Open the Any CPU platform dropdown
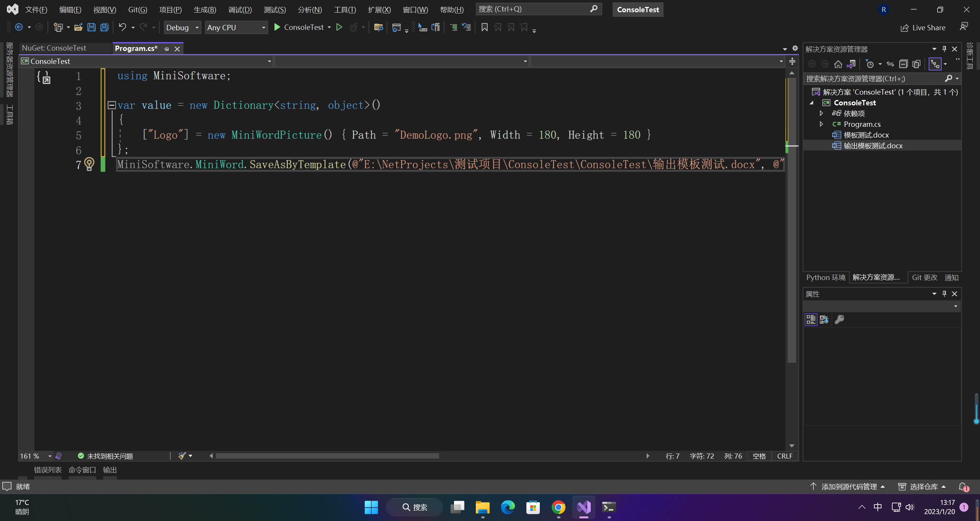Screen dimensions: 980x521 pyautogui.click(x=236, y=27)
